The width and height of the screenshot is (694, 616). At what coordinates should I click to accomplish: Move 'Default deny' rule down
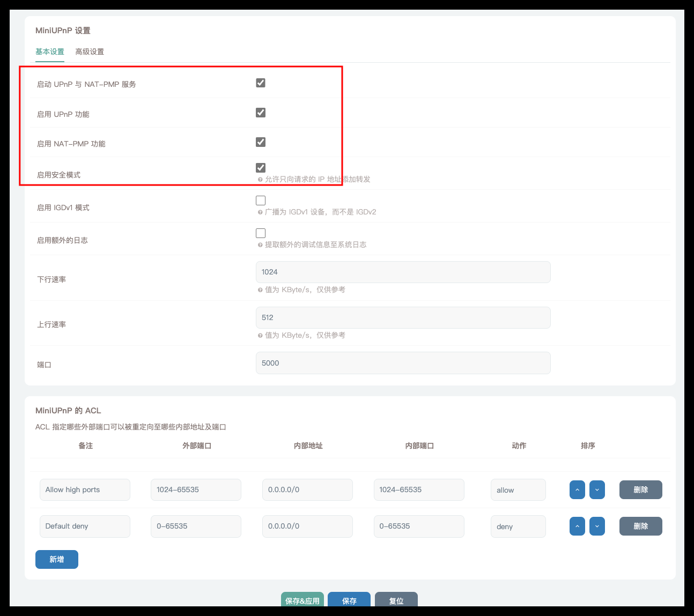tap(597, 526)
